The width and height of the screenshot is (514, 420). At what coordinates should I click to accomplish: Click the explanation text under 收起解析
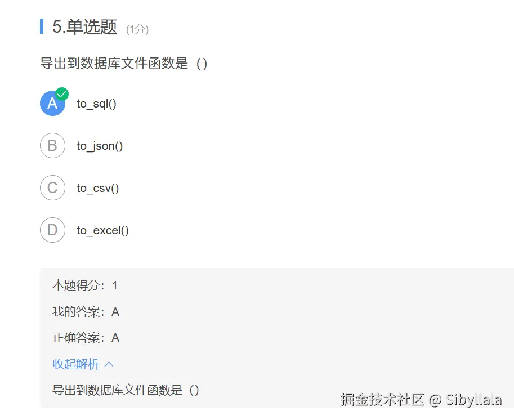126,390
